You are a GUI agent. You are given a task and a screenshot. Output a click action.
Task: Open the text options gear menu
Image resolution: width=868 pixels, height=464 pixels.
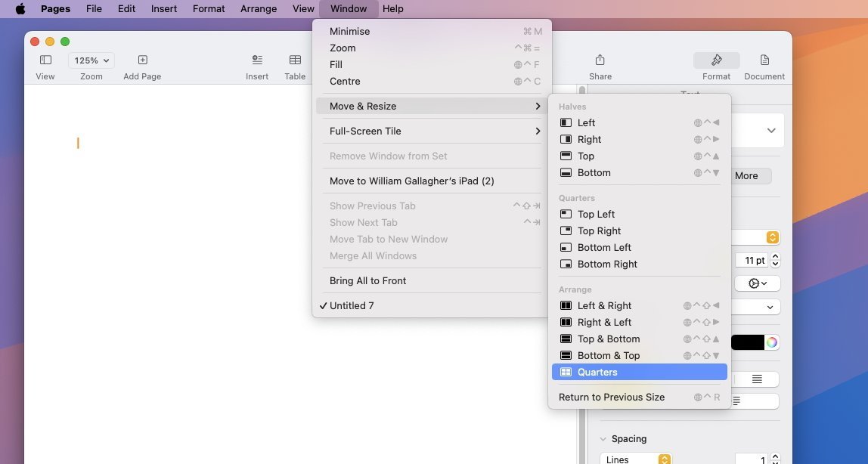tap(758, 283)
